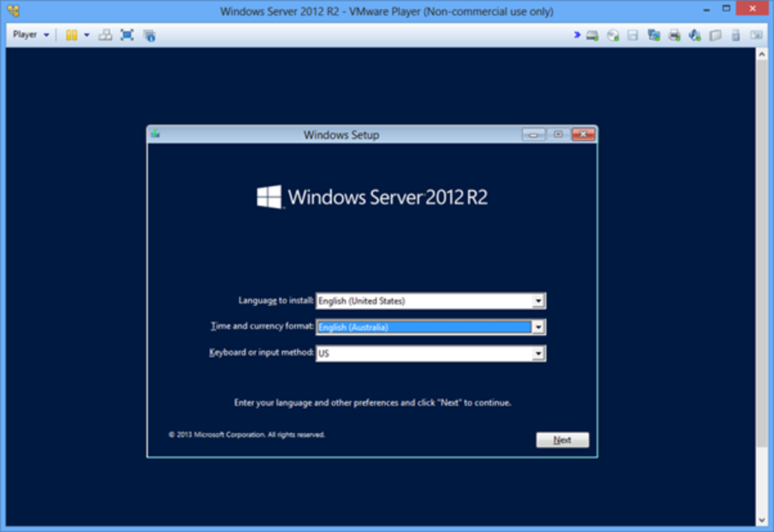
Task: Select the floppy drive device icon
Action: [x=632, y=35]
